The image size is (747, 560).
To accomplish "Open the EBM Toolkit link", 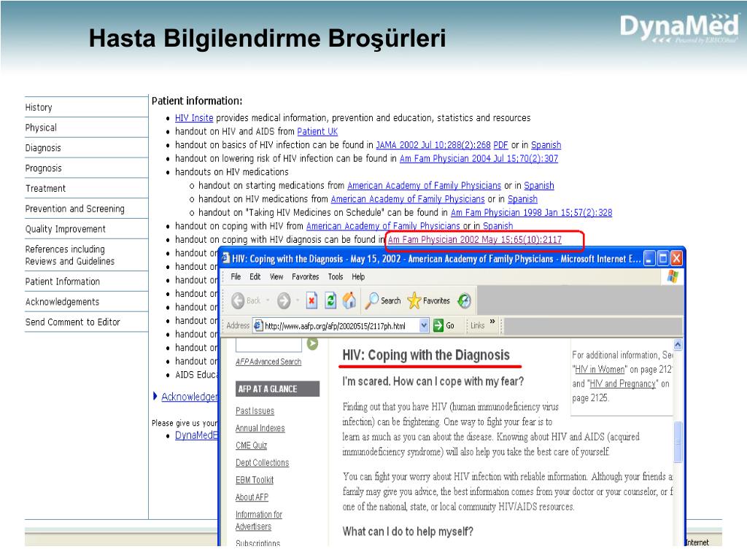I will click(255, 480).
